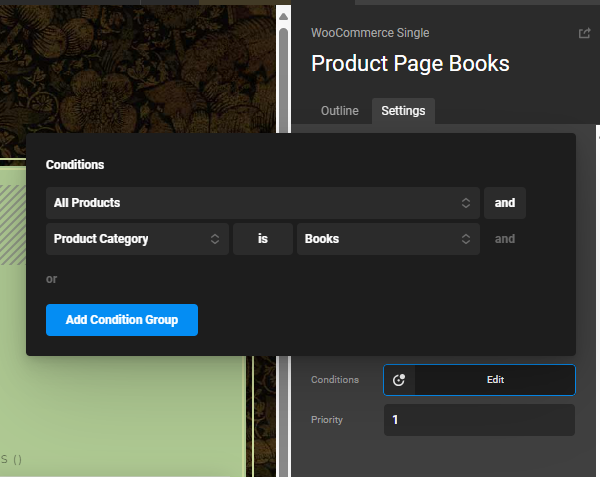This screenshot has width=600, height=477.
Task: Click 'and' button beside Books
Action: click(505, 239)
